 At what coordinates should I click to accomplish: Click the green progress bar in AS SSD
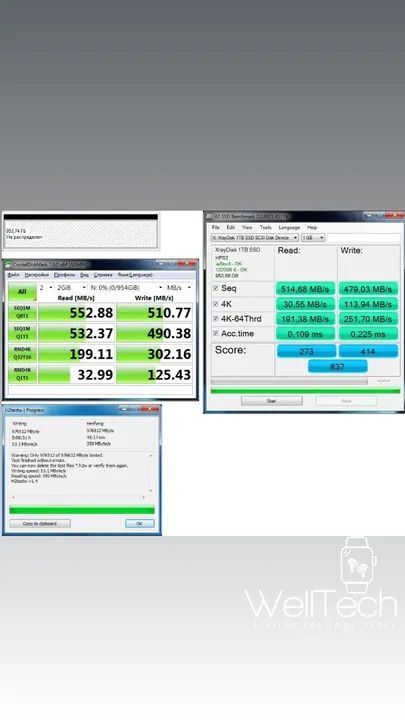pyautogui.click(x=305, y=391)
